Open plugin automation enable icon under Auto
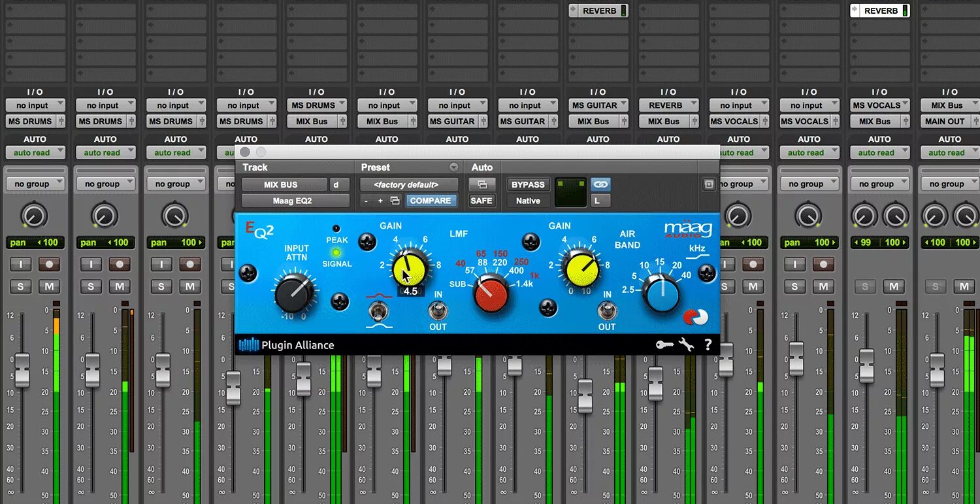980x504 pixels. (482, 185)
